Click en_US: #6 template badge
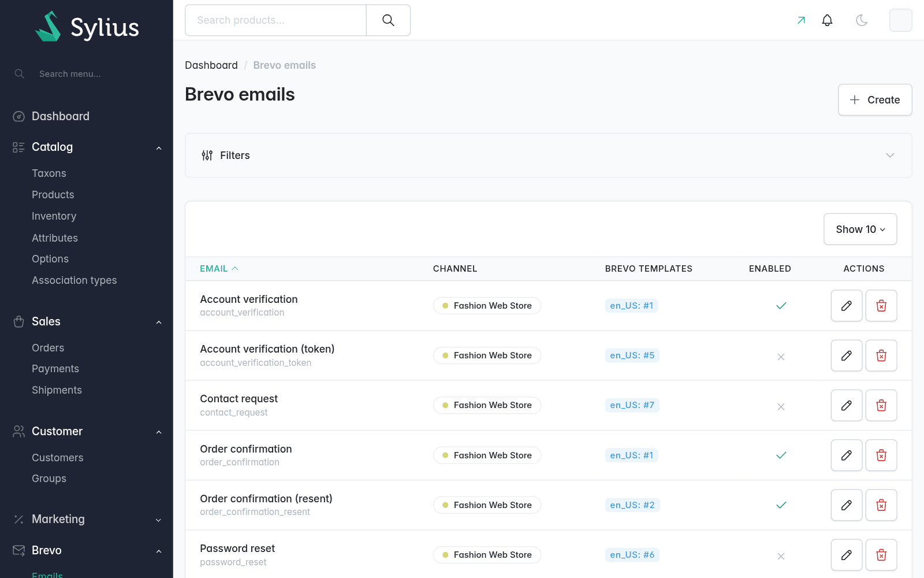The height and width of the screenshot is (578, 924). coord(632,555)
